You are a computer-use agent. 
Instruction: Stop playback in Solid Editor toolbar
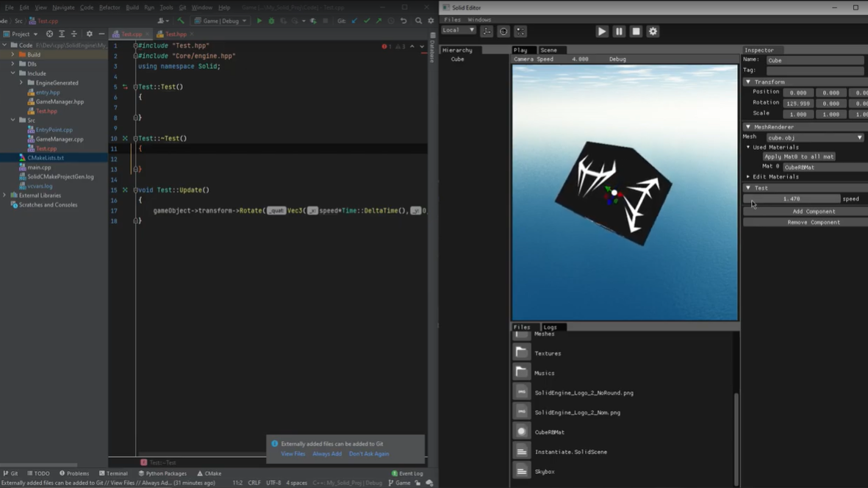pos(636,32)
